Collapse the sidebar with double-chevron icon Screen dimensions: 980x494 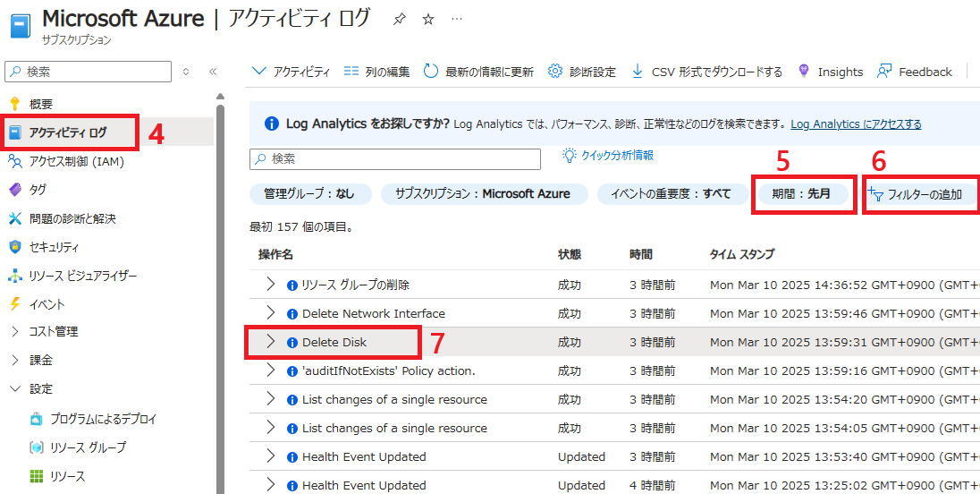point(213,72)
